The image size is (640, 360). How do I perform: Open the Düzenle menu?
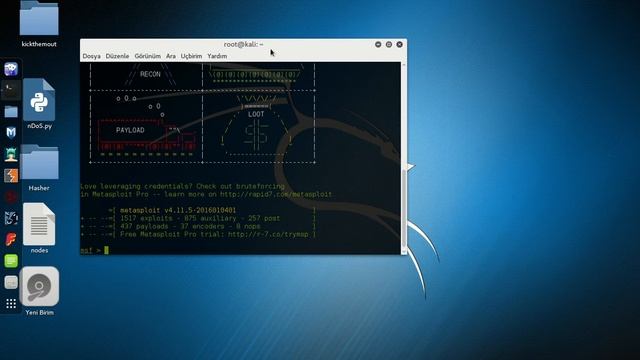pyautogui.click(x=117, y=56)
